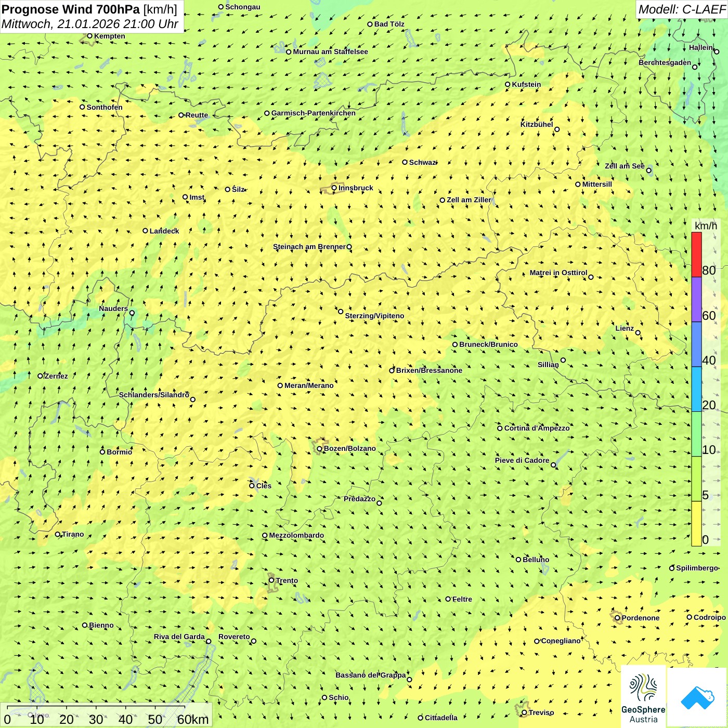The width and height of the screenshot is (728, 728).
Task: Click the 'Steinach am Brenner' label
Action: (309, 246)
